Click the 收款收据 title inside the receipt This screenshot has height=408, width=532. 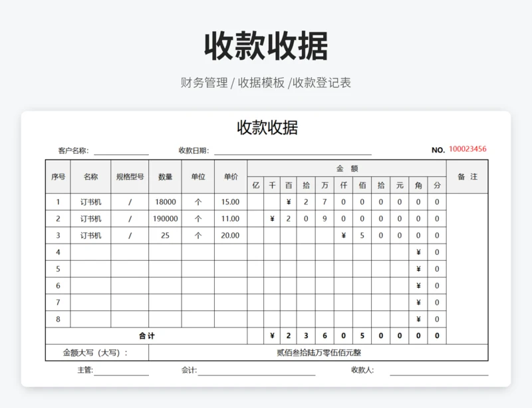pyautogui.click(x=267, y=128)
